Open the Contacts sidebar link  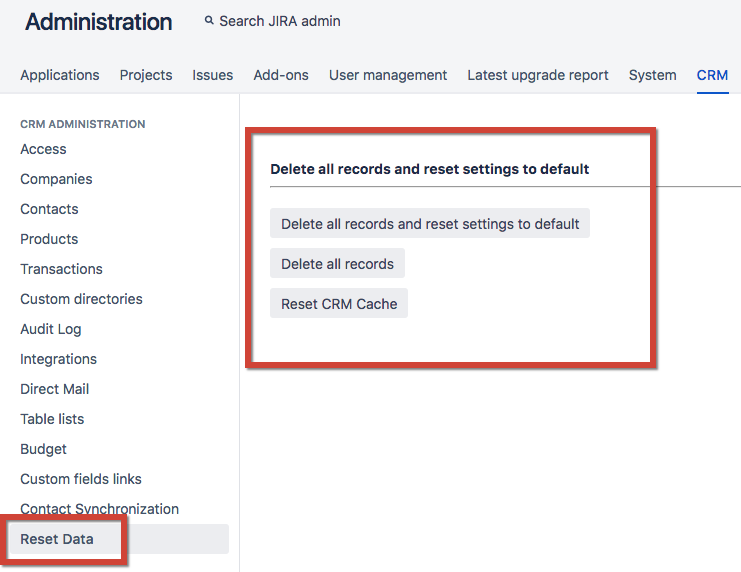click(x=49, y=209)
